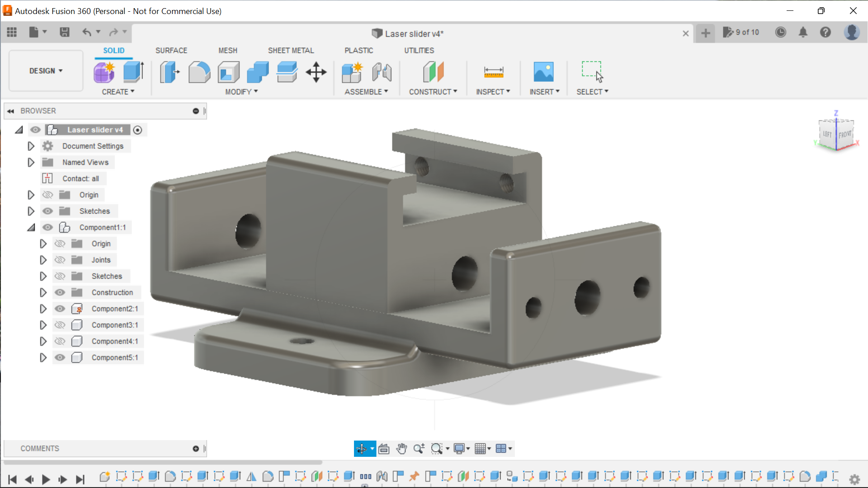
Task: Open the ASSEMBLE dropdown menu
Action: tap(366, 92)
